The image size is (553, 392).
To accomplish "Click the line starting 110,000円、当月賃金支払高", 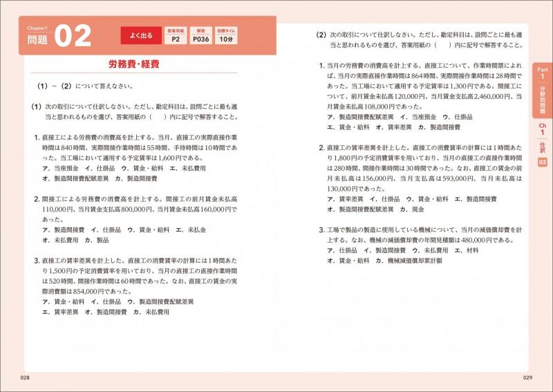I will 140,209.
